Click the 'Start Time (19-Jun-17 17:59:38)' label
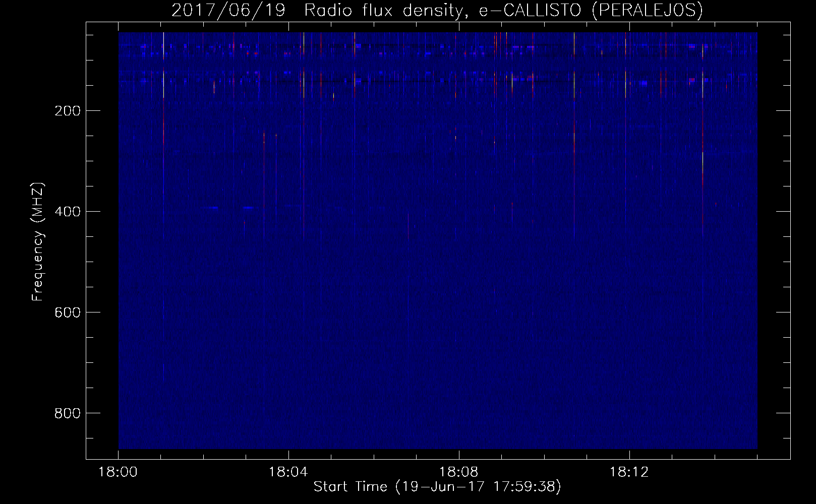This screenshot has width=816, height=504. [x=437, y=487]
